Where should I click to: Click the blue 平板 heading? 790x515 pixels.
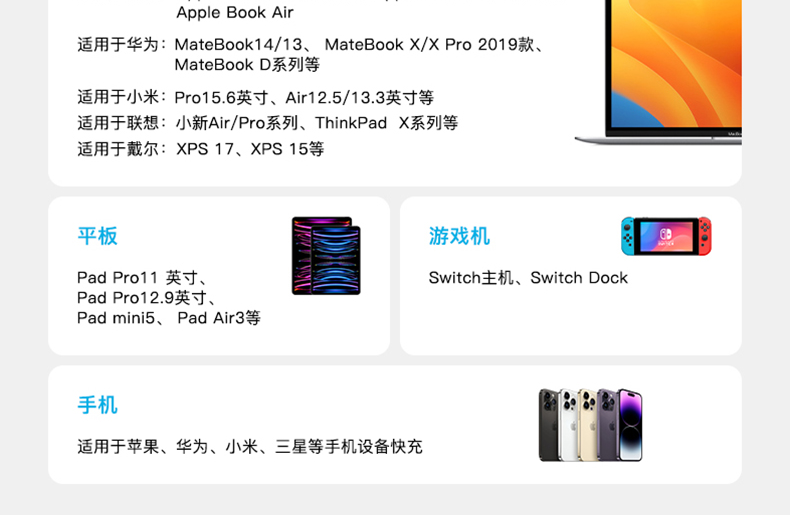98,236
